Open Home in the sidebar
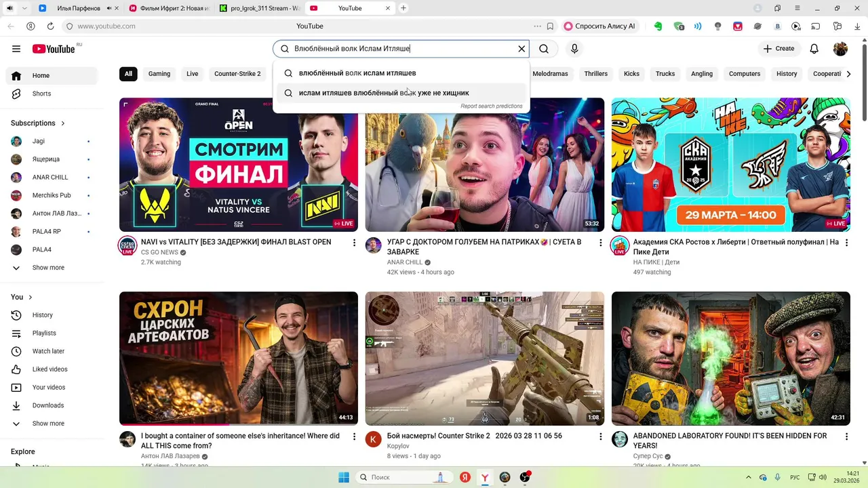 point(52,75)
